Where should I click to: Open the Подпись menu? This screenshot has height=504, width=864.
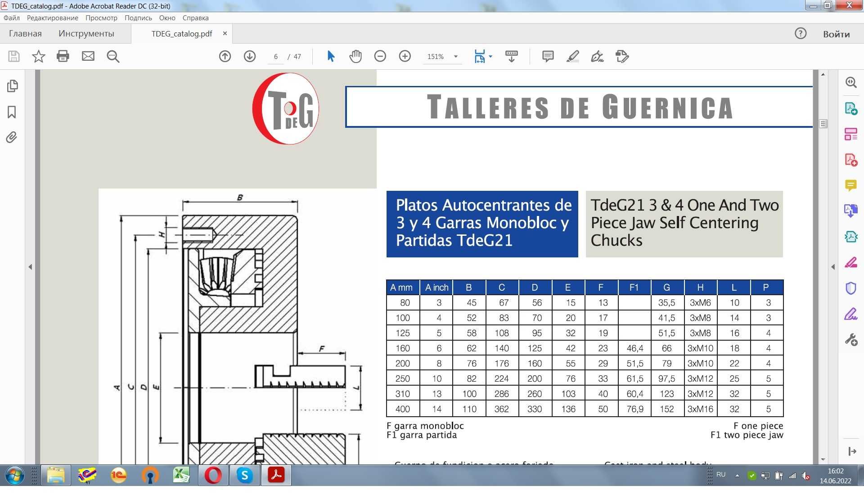tap(138, 18)
